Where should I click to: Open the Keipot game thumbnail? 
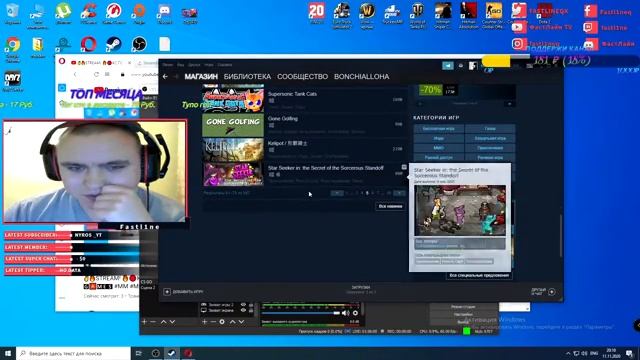233,150
